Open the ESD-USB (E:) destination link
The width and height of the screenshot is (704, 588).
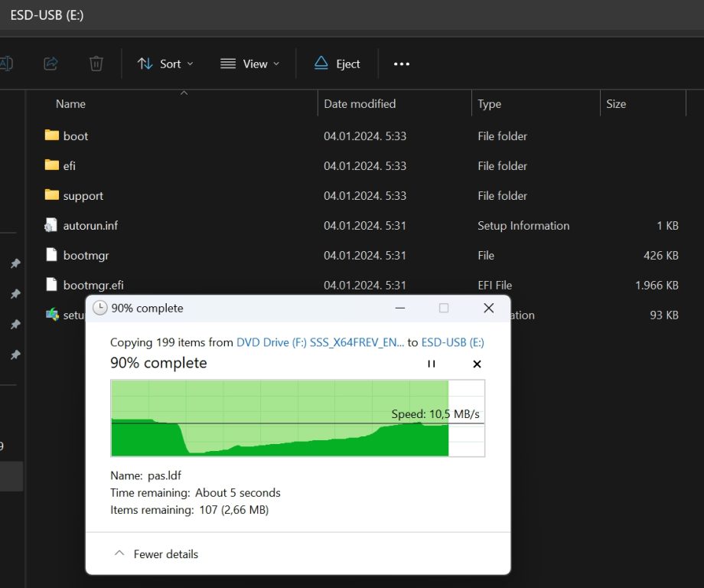[x=452, y=343]
